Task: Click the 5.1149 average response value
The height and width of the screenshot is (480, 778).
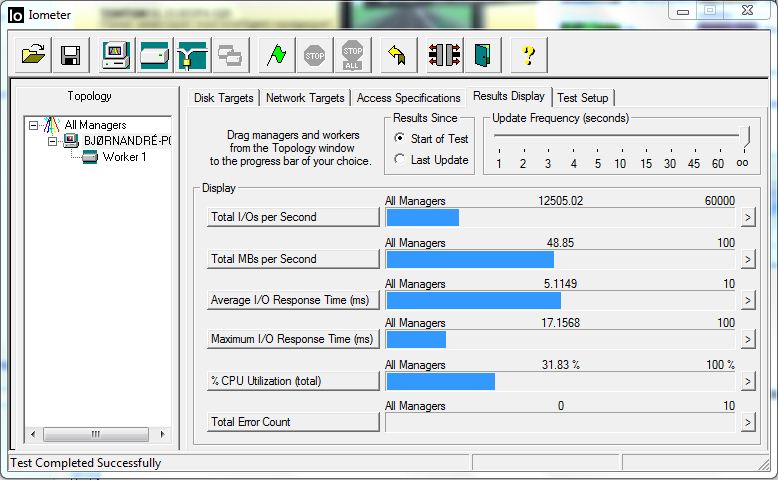Action: [560, 284]
